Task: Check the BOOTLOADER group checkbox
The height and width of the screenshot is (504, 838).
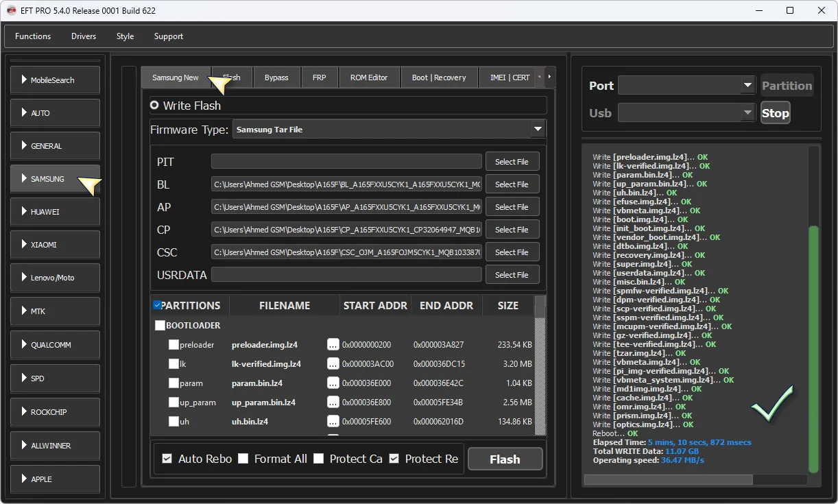Action: tap(160, 326)
